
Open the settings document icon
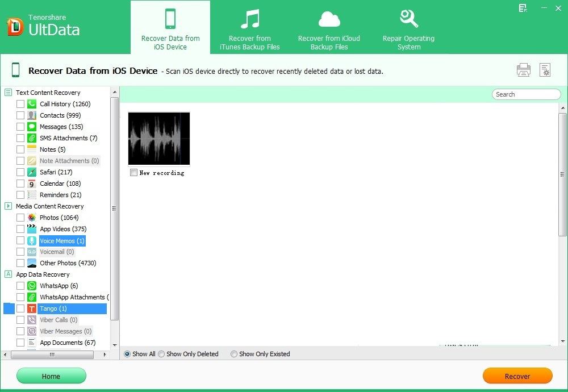(545, 69)
